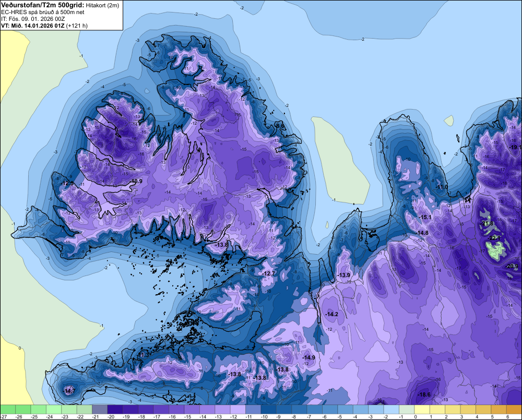
Task: Click the bold 12.5 temperature value
Action: tap(67, 183)
